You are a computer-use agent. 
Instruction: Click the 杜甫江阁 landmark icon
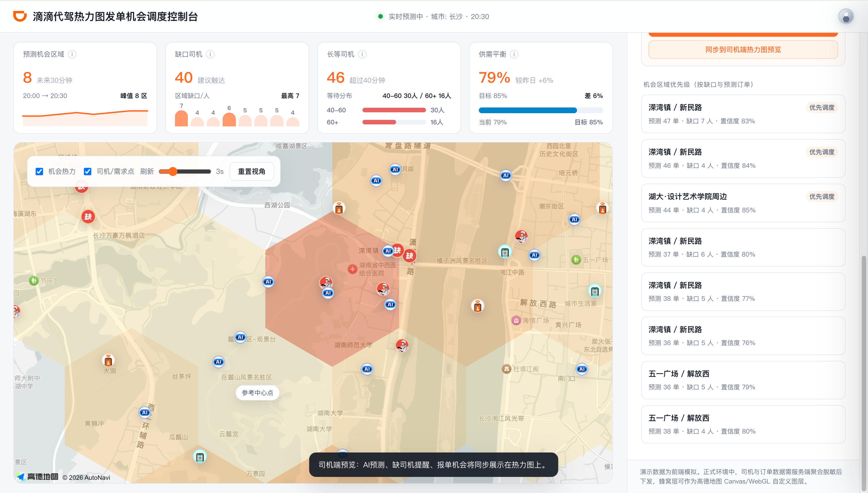pyautogui.click(x=506, y=369)
